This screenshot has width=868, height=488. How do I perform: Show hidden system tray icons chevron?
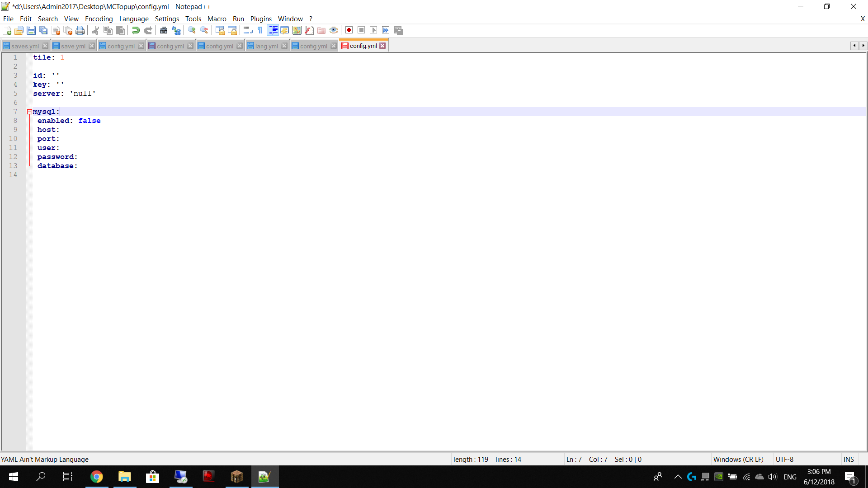[678, 477]
